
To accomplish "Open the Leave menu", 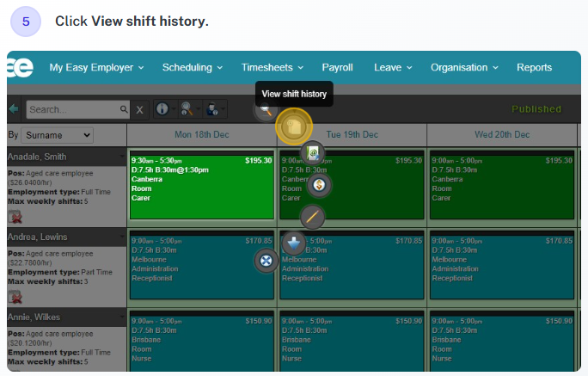I will (393, 68).
